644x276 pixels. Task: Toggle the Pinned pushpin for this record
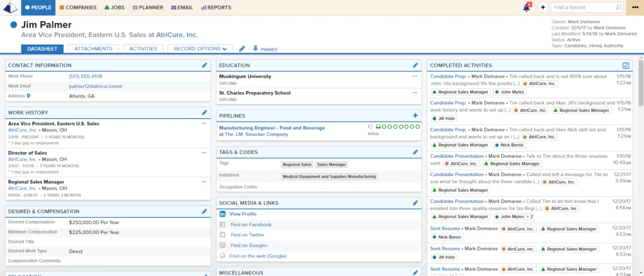(255, 49)
